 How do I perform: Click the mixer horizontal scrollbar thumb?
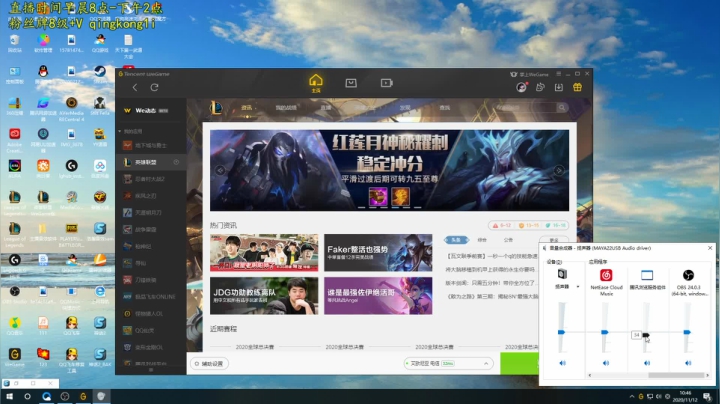point(675,375)
